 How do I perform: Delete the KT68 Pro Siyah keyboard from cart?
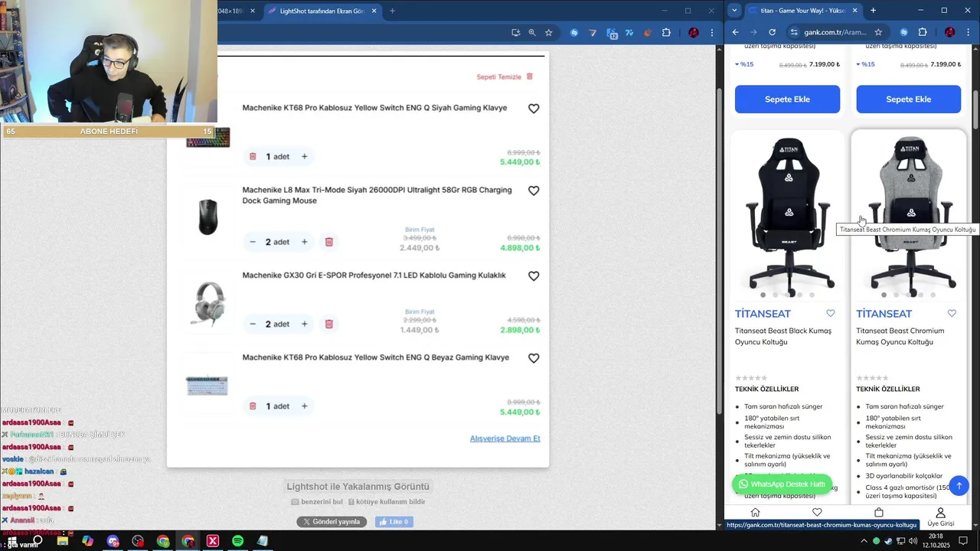tap(253, 156)
